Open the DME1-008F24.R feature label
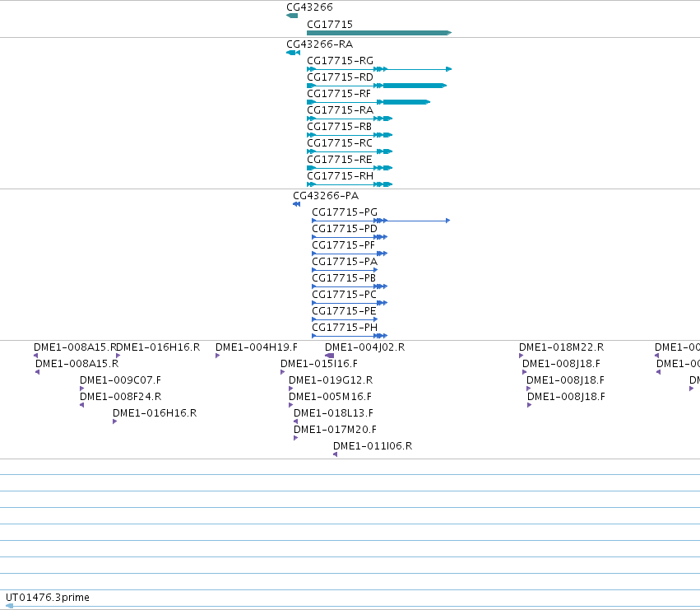700x610 pixels. coord(121,398)
